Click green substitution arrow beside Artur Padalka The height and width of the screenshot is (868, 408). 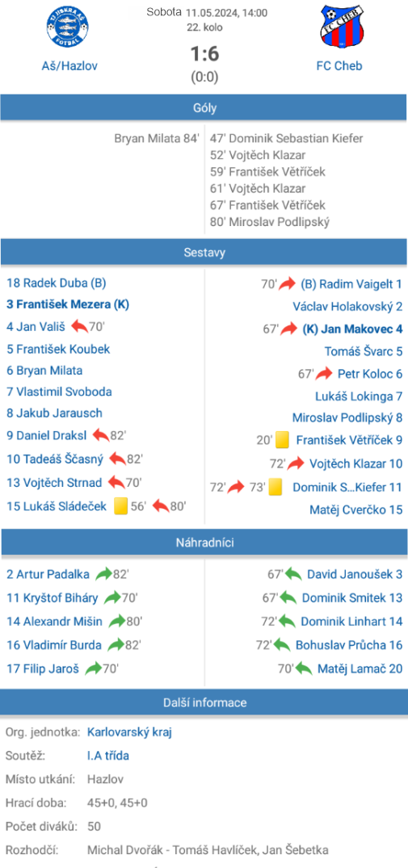(103, 574)
